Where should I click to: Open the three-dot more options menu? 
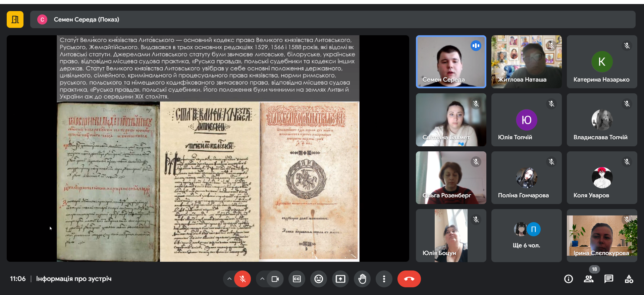coord(384,279)
